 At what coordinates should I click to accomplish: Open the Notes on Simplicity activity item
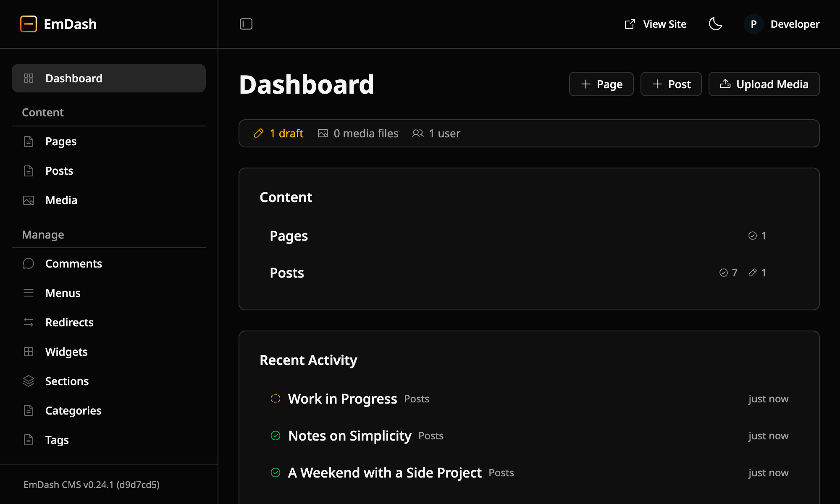point(529,436)
